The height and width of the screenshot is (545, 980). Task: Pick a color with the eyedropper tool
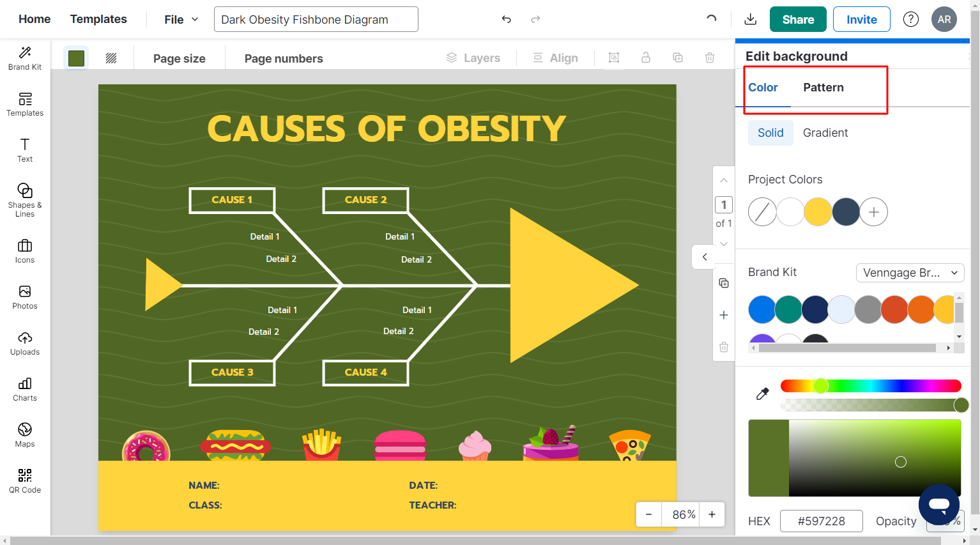[762, 394]
